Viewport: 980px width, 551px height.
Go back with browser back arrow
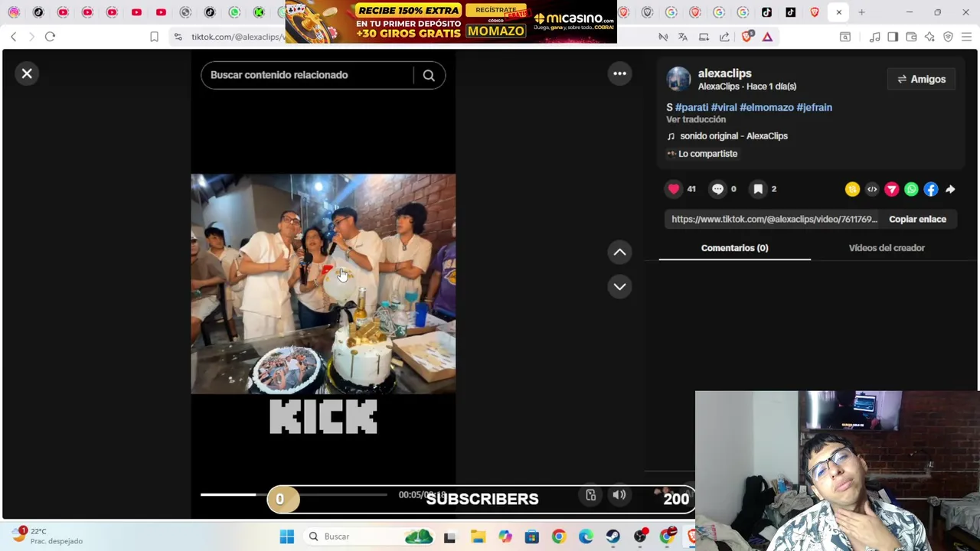tap(14, 37)
